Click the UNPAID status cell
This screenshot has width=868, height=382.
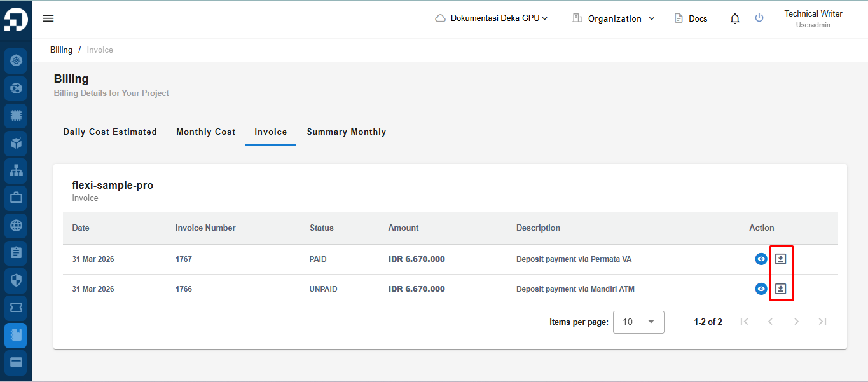click(x=324, y=289)
